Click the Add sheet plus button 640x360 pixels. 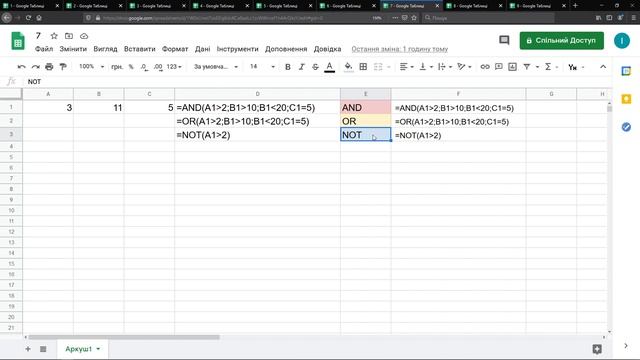28,349
